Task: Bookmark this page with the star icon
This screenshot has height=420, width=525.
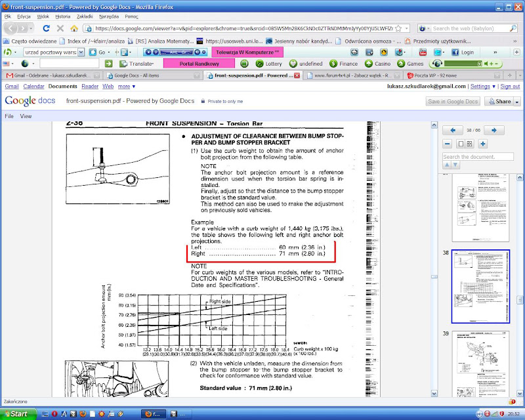Action: pyautogui.click(x=398, y=28)
